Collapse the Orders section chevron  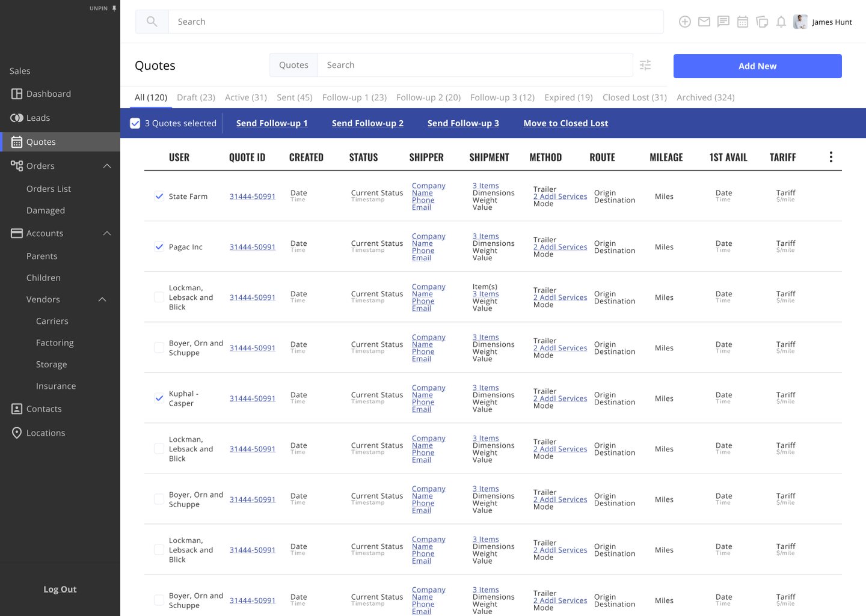(107, 166)
